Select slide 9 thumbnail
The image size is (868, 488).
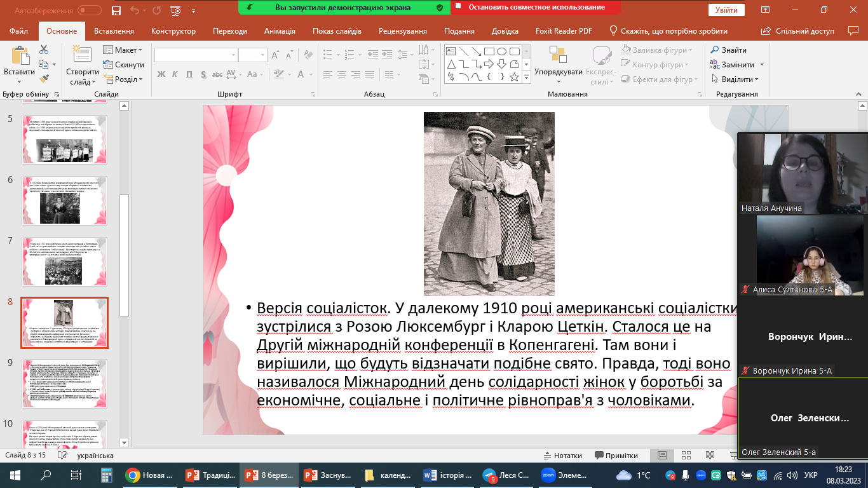(x=64, y=383)
